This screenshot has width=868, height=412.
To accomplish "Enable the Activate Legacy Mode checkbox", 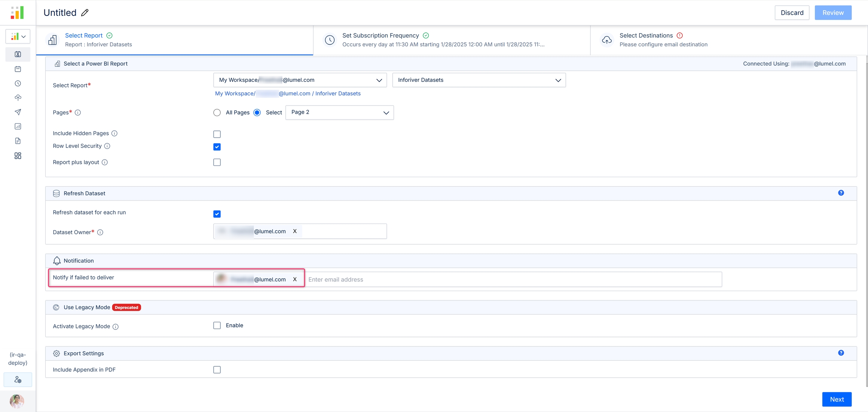I will click(x=217, y=325).
